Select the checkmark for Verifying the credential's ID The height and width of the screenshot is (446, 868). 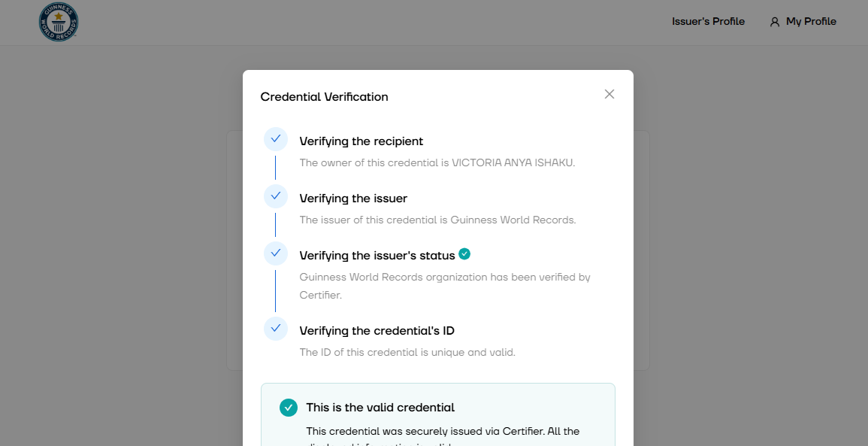[276, 329]
